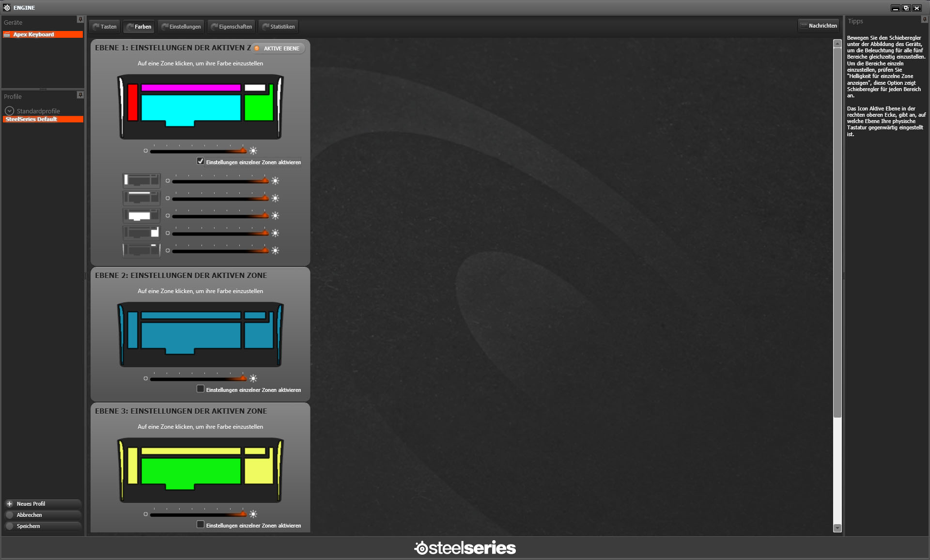Image resolution: width=930 pixels, height=560 pixels.
Task: Select the magenta top zone in Ebene 1
Action: [x=191, y=88]
